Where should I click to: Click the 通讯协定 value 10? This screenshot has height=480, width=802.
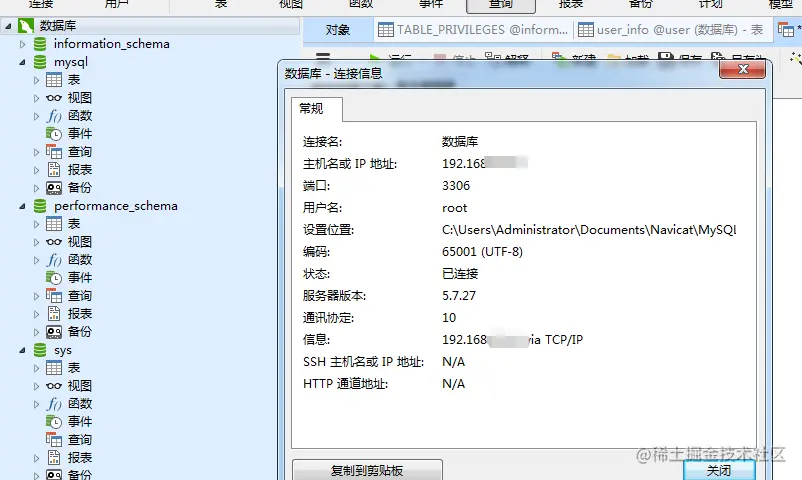(449, 318)
